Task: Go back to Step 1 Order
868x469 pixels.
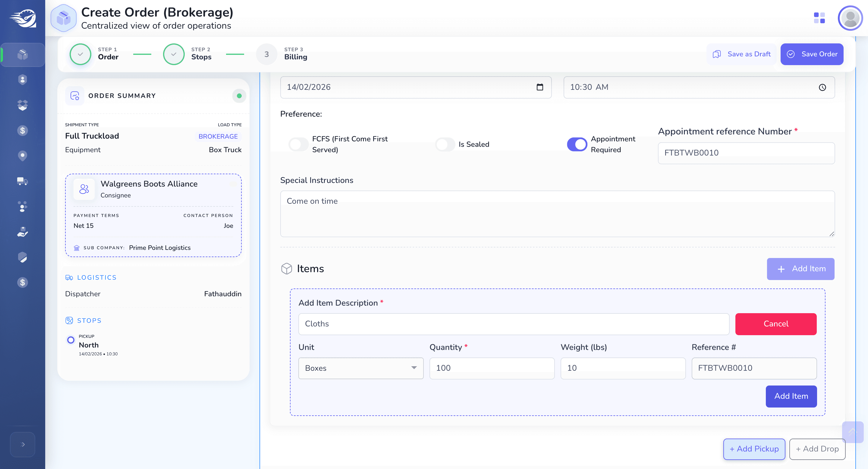Action: coord(94,54)
